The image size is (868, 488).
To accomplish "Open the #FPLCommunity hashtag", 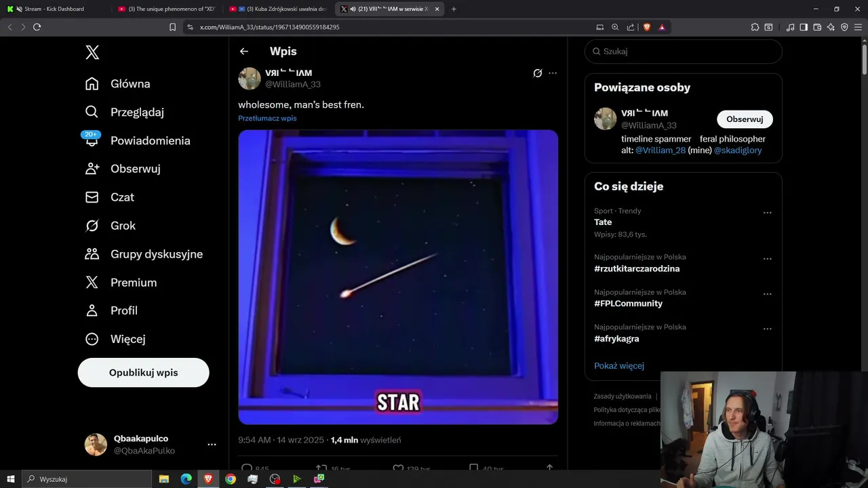I will 628,304.
